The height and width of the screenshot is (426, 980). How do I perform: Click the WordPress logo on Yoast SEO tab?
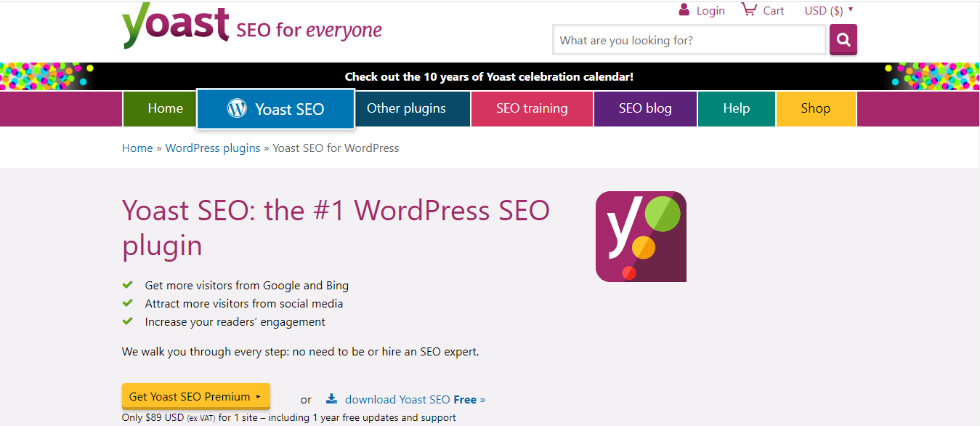click(x=237, y=108)
